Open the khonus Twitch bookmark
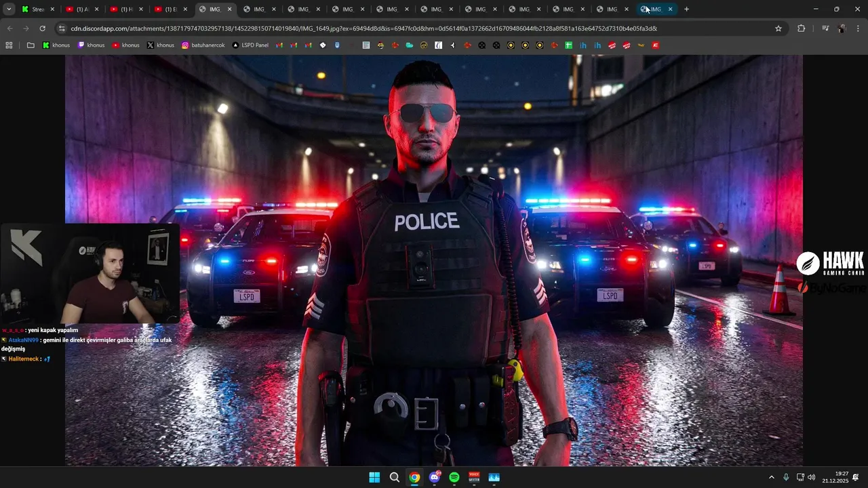 91,45
